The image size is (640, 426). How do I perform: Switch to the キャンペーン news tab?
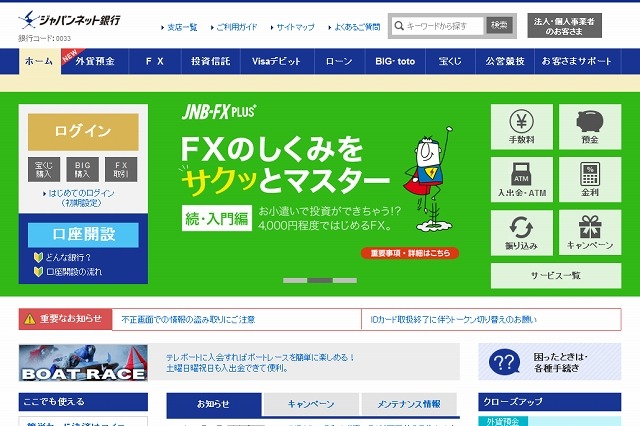311,404
